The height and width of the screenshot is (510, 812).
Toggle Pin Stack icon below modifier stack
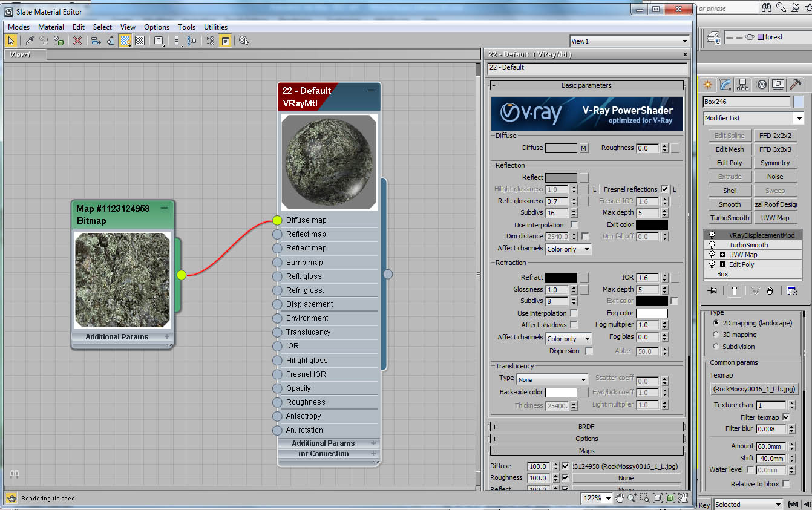(x=713, y=291)
